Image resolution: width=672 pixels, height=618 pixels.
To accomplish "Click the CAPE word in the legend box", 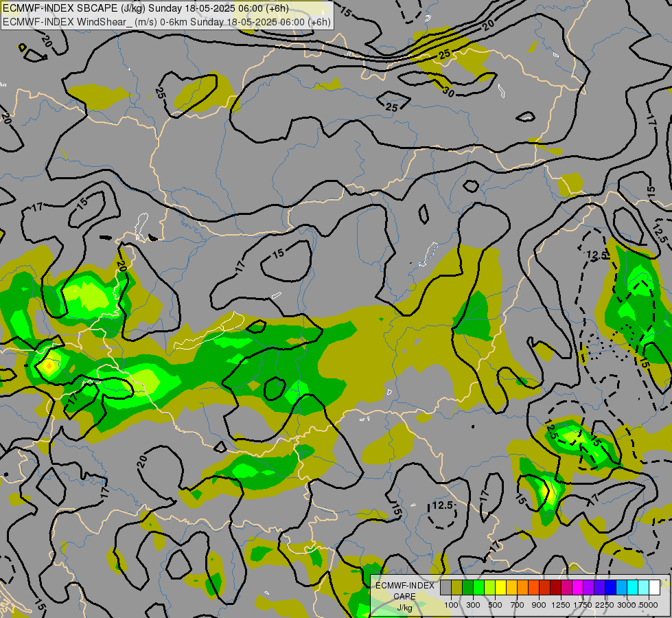I will tap(404, 597).
